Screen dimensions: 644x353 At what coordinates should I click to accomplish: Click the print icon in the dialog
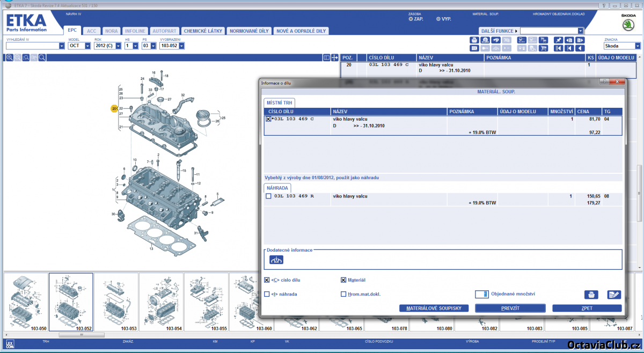coord(591,295)
